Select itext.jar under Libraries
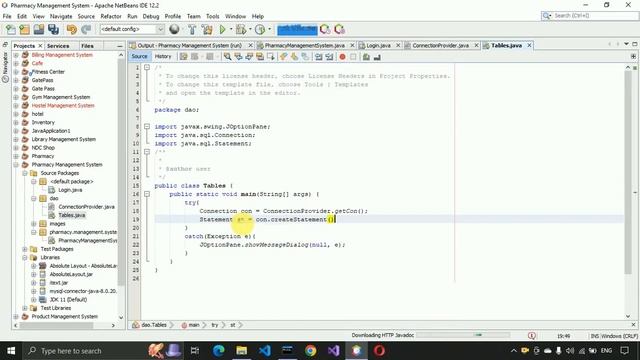The width and height of the screenshot is (640, 360). (59, 283)
